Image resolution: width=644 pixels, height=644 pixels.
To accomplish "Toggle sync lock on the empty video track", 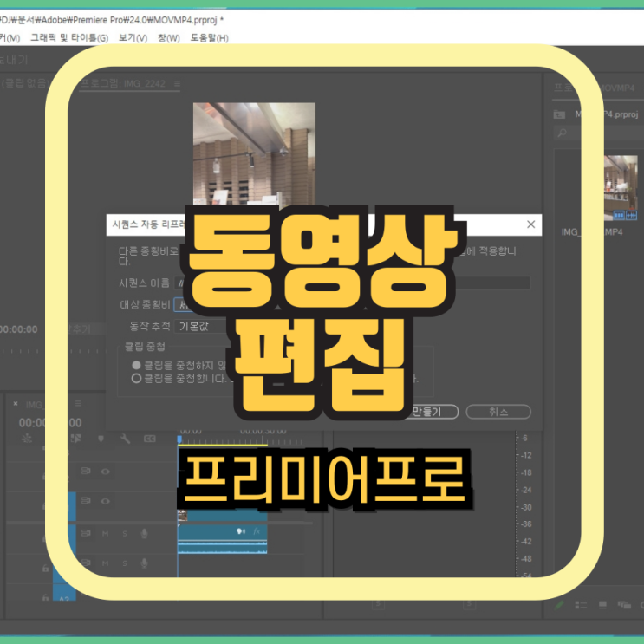I will tap(86, 471).
